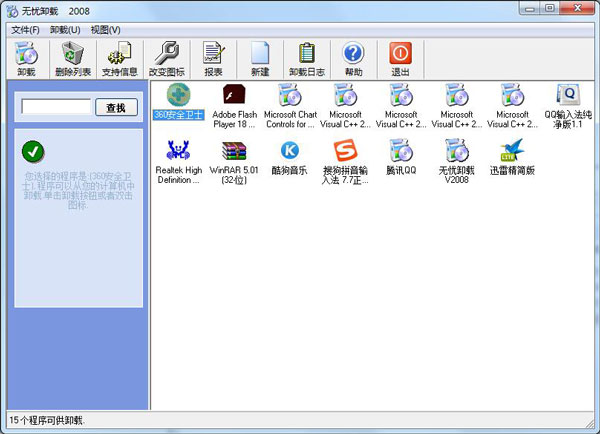The image size is (600, 434).
Task: Click the 查找 search button
Action: click(116, 108)
